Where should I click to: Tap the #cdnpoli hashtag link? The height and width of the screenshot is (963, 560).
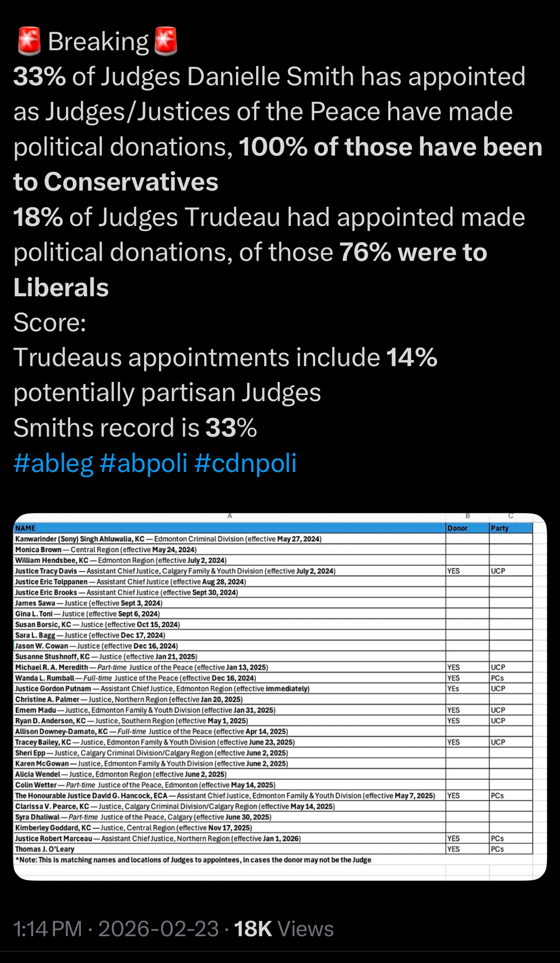(245, 463)
